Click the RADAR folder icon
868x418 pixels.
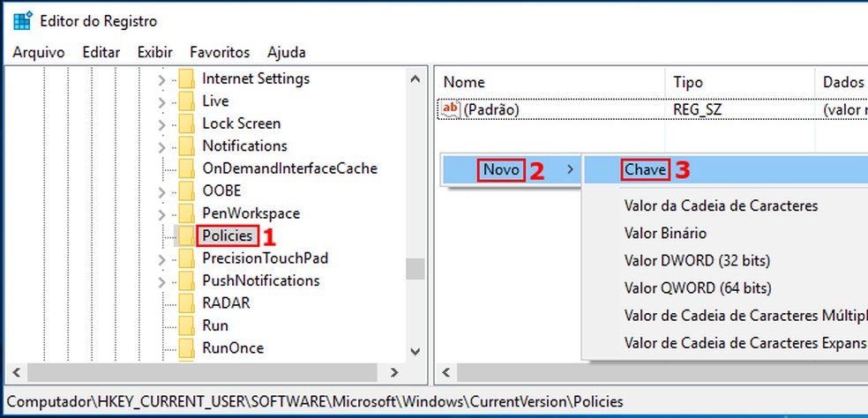tap(185, 303)
